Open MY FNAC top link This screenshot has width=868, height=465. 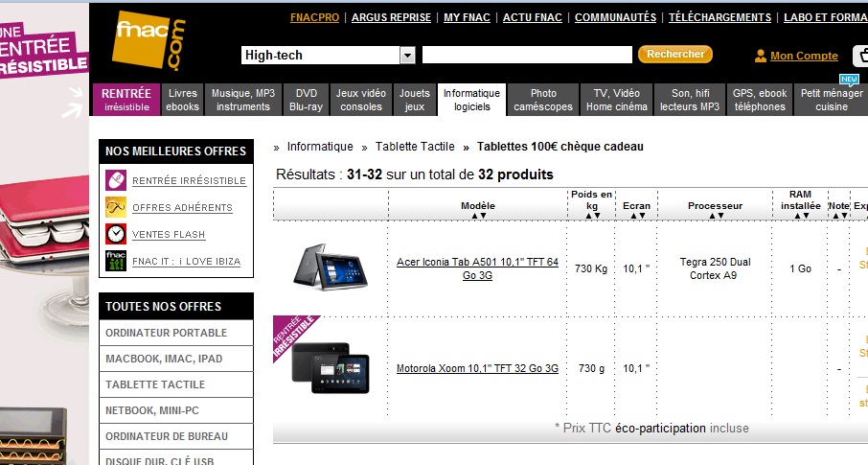point(467,17)
